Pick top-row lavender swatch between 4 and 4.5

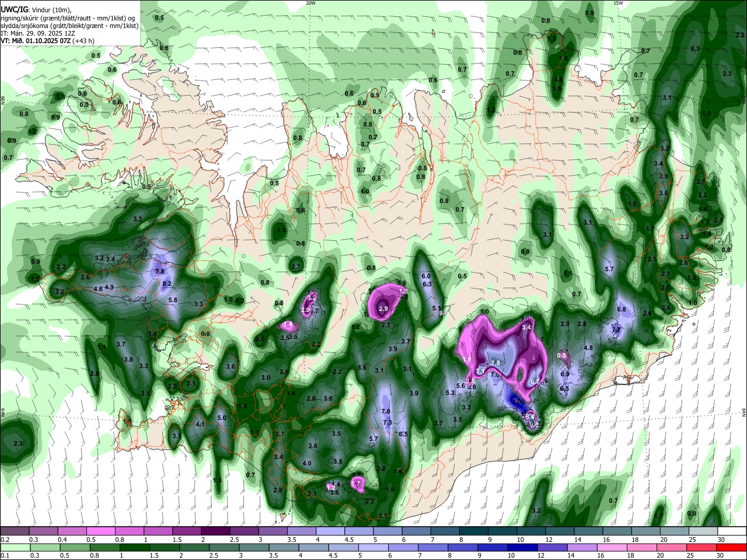pyautogui.click(x=330, y=531)
